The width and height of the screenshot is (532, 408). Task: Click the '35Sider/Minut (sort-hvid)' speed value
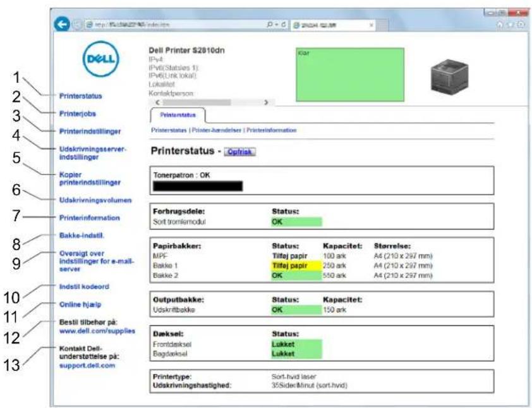click(310, 386)
